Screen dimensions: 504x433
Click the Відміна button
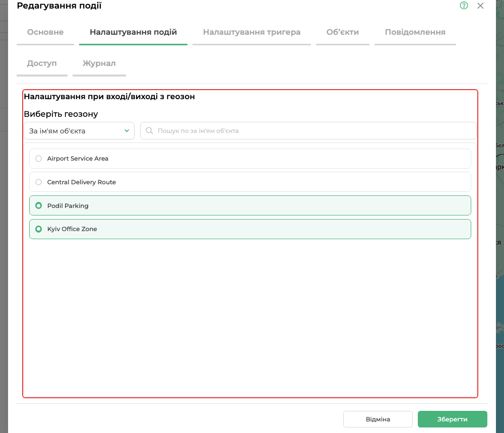pyautogui.click(x=377, y=419)
